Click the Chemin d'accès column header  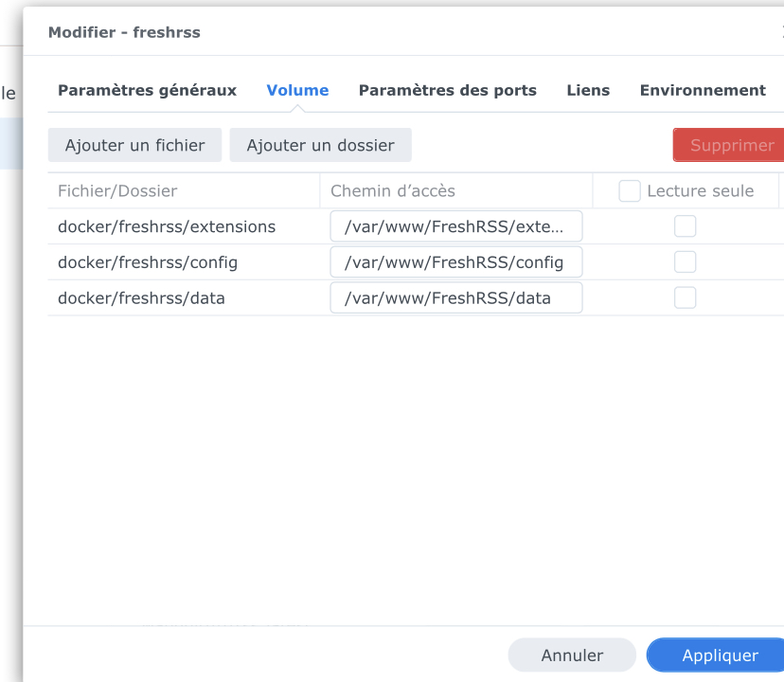coord(456,191)
